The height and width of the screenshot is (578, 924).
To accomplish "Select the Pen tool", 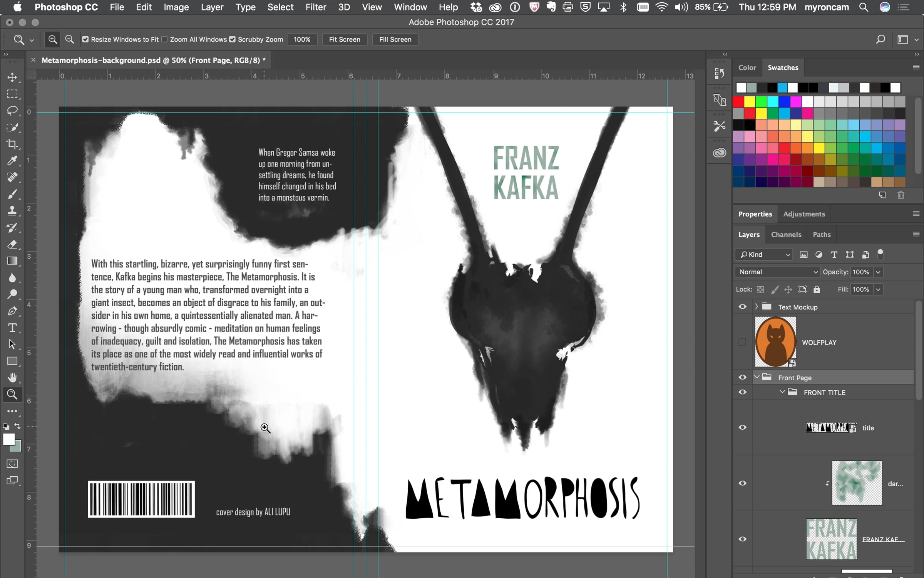I will (x=12, y=311).
